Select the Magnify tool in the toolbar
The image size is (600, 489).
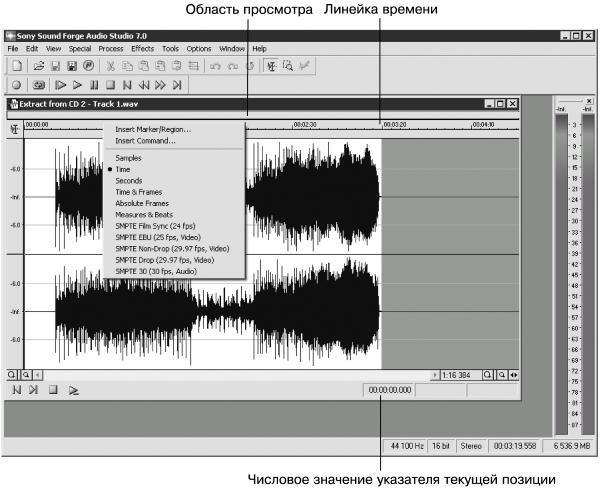click(288, 66)
